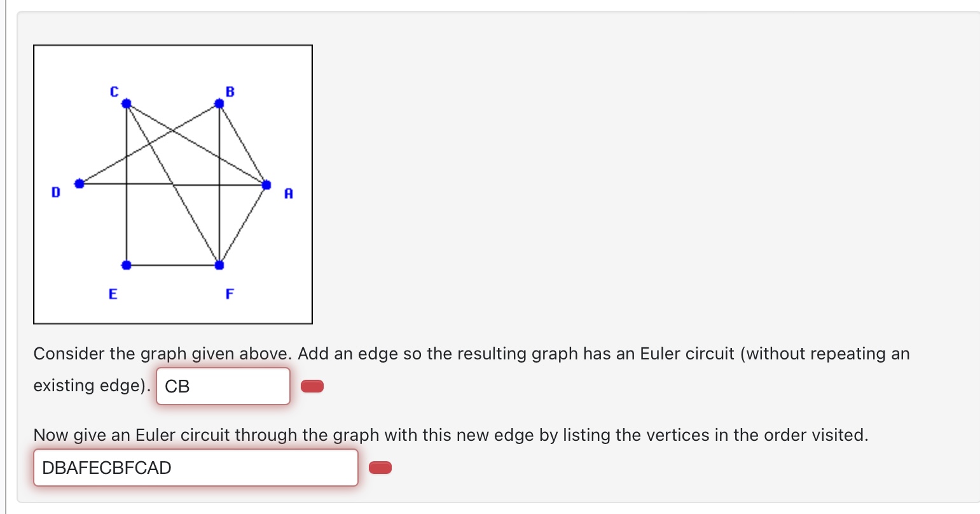
Task: Select vertex C on the graph
Action: click(x=126, y=102)
